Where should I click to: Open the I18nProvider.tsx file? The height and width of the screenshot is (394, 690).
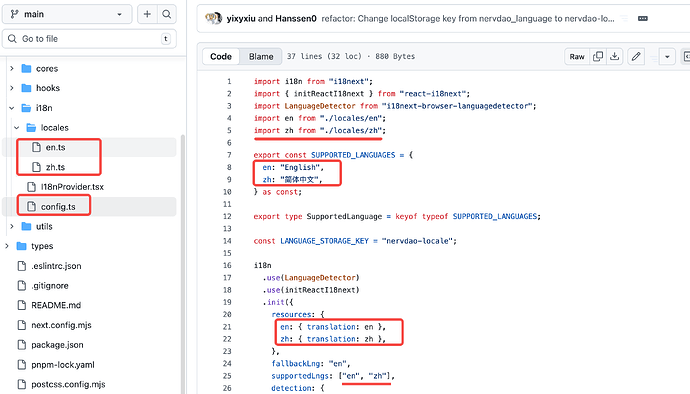click(x=72, y=187)
